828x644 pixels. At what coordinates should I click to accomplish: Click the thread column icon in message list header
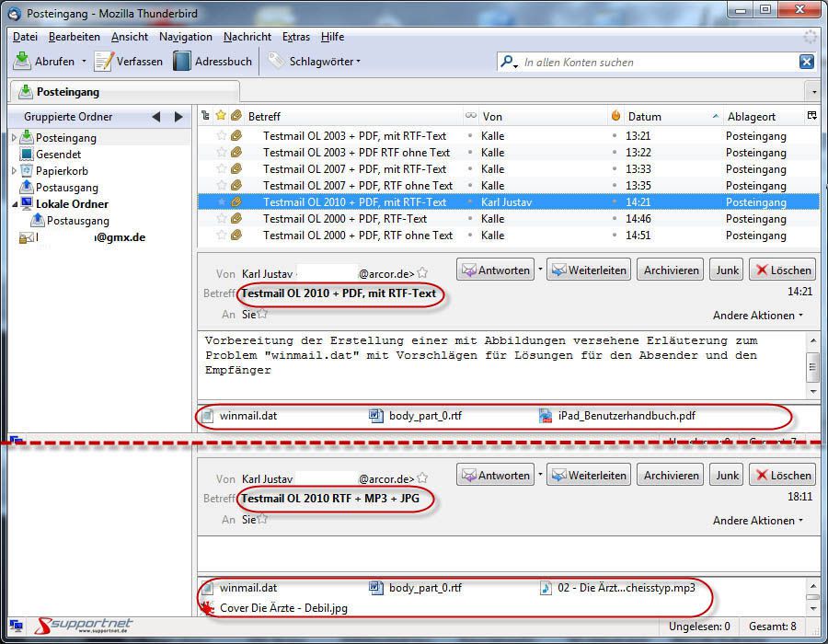205,116
